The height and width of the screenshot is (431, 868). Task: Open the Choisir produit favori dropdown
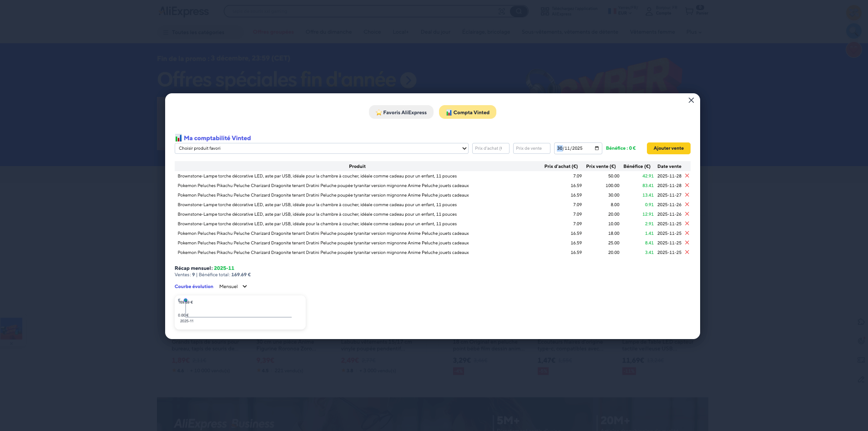tap(321, 148)
